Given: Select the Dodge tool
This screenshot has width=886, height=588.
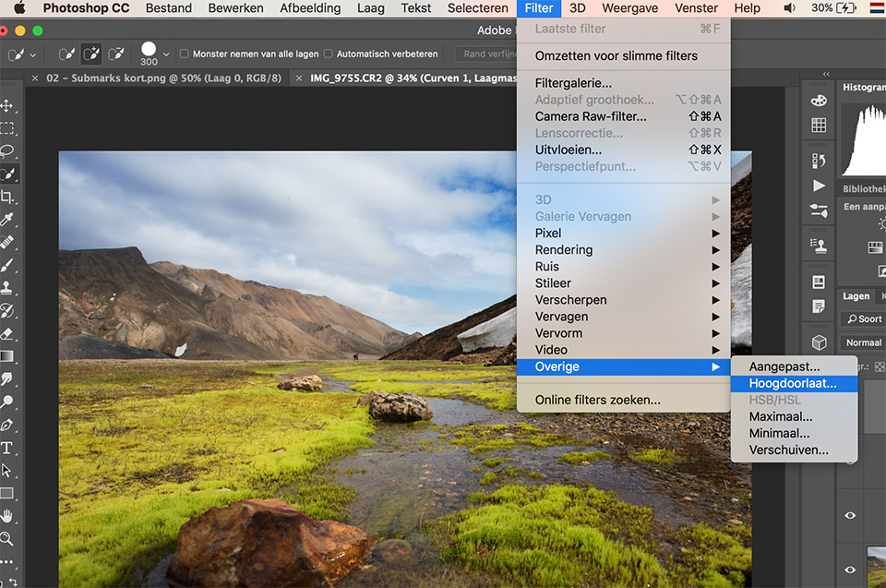Looking at the screenshot, I should [6, 402].
